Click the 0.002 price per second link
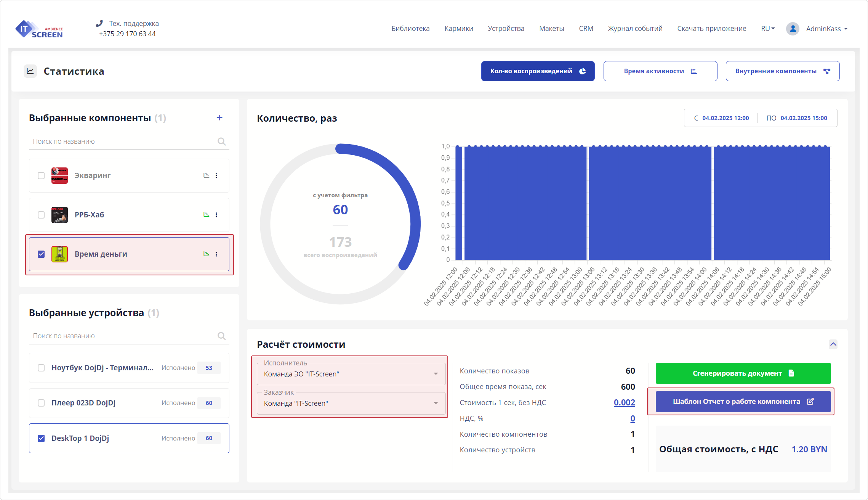Image resolution: width=868 pixels, height=500 pixels. pos(624,402)
